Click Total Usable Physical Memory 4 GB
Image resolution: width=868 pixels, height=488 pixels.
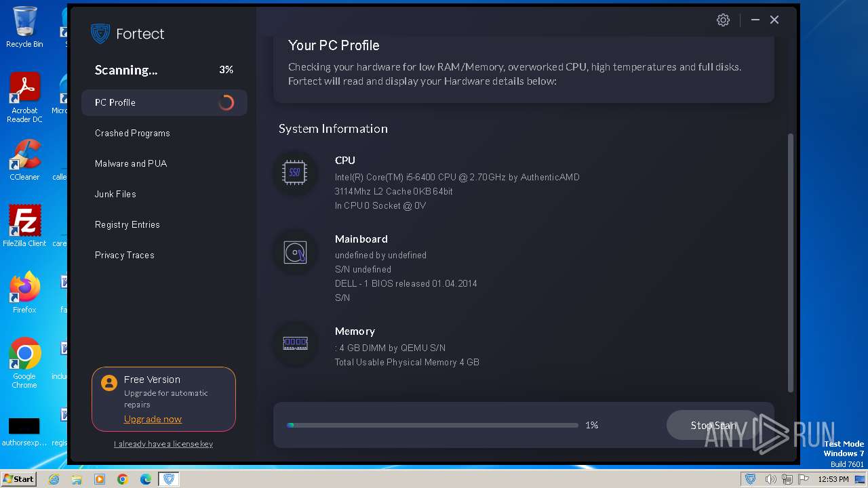point(407,362)
